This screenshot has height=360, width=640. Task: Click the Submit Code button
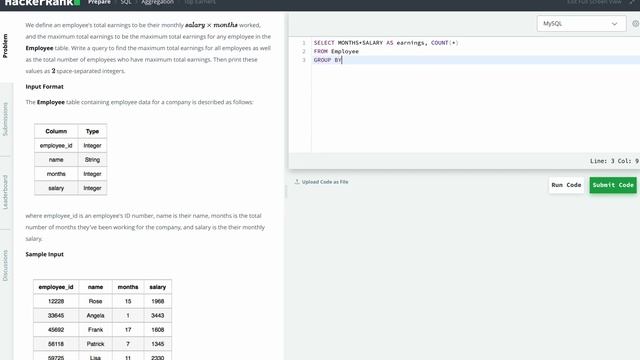click(613, 185)
